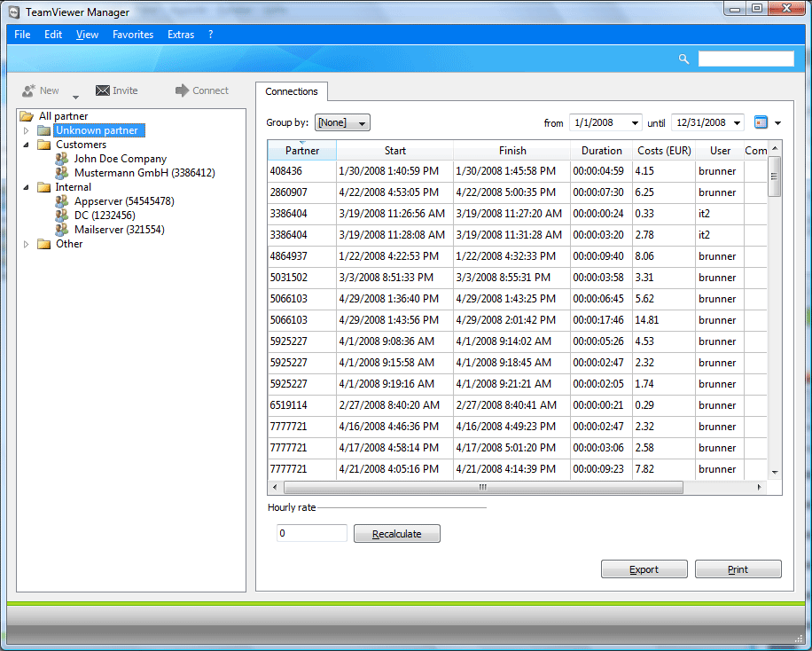Click the Hourly rate input field
This screenshot has width=812, height=651.
click(x=312, y=533)
